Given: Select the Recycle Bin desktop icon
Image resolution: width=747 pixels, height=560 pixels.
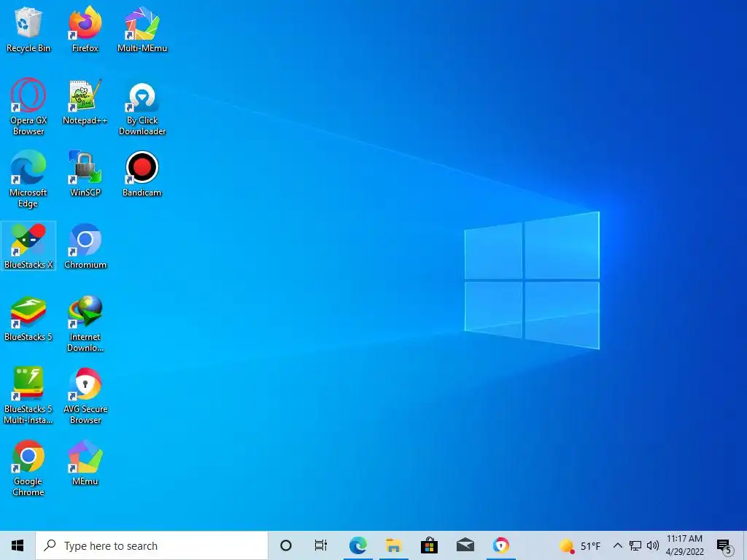Looking at the screenshot, I should (28, 29).
